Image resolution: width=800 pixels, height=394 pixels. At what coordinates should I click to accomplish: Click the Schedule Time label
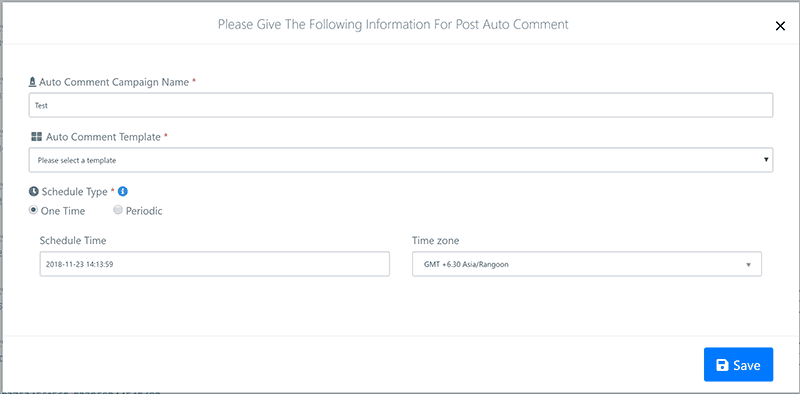[x=73, y=240]
